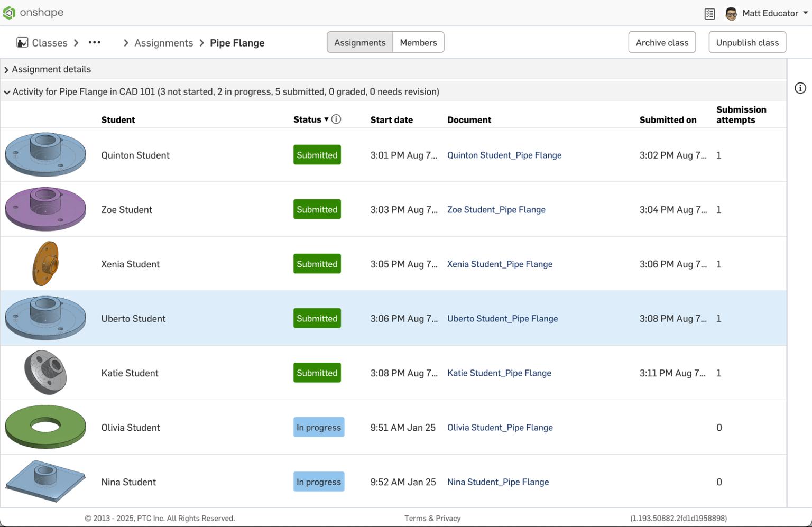812x527 pixels.
Task: Open Quinton Student_Pipe Flange document link
Action: tap(504, 155)
